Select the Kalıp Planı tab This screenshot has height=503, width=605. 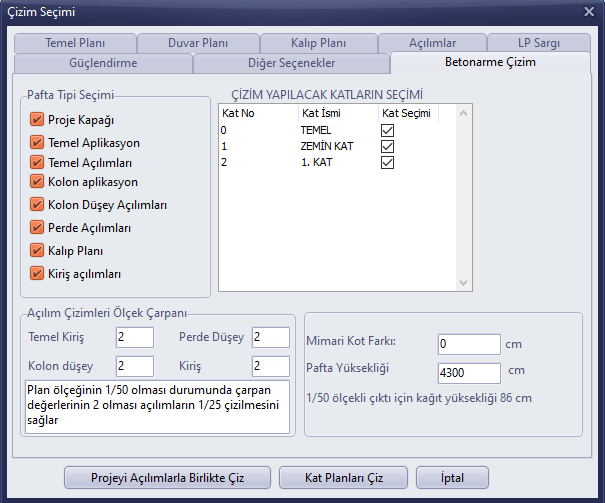click(318, 43)
